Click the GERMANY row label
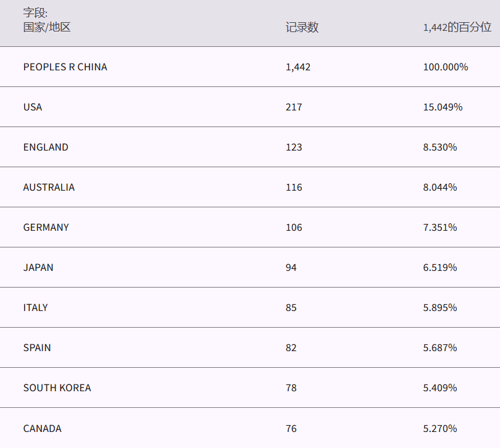The width and height of the screenshot is (500, 448). (46, 227)
